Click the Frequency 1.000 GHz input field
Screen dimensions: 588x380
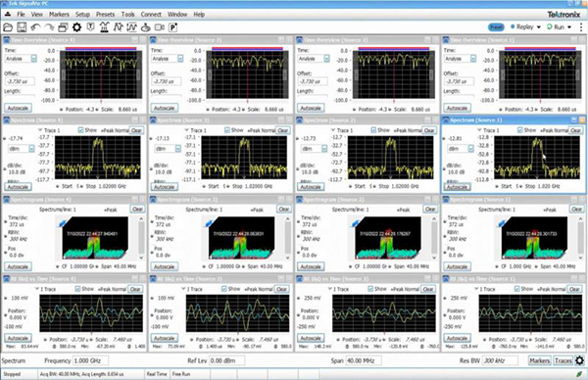tap(90, 360)
